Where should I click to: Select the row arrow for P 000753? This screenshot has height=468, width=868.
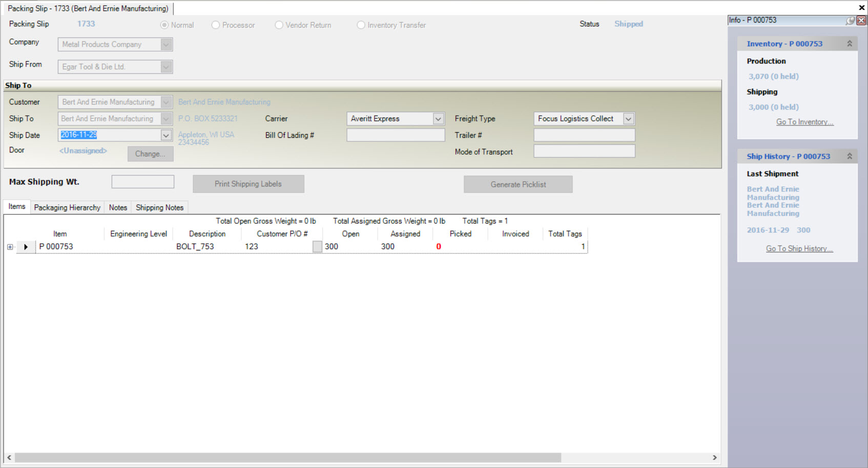[26, 247]
